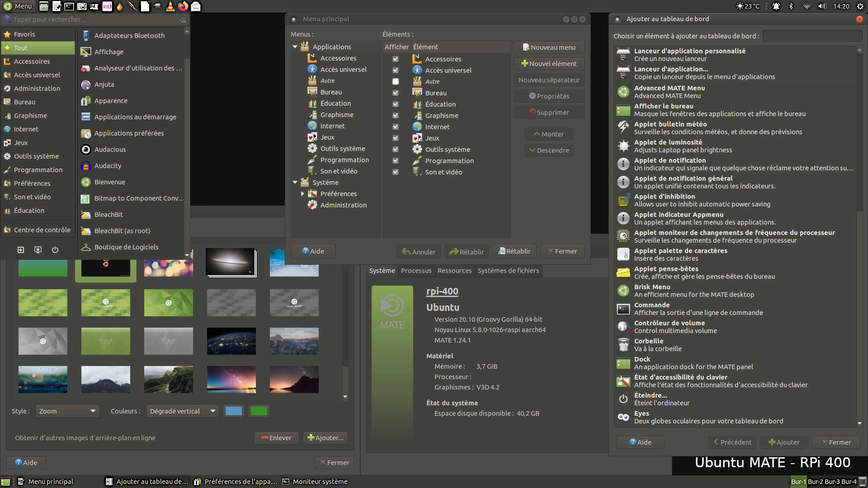The width and height of the screenshot is (868, 488).
Task: Select Éteindre... item in applet list
Action: point(736,399)
